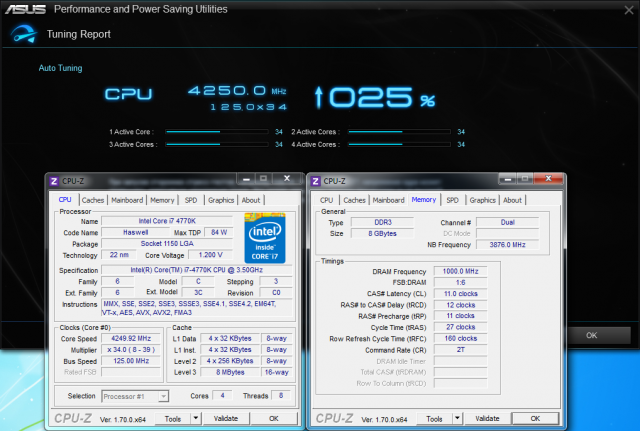Click the 3 Active Cores ratio bar
This screenshot has width=640, height=431.
tap(217, 144)
